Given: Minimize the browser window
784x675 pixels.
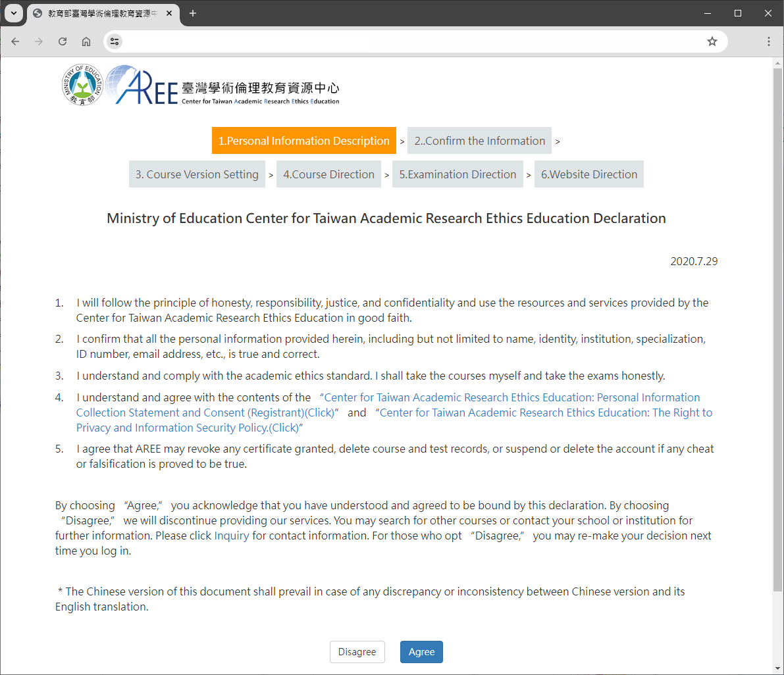Looking at the screenshot, I should click(x=707, y=14).
